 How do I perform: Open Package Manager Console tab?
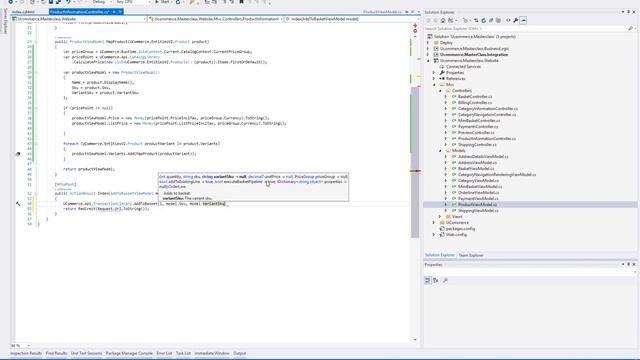click(x=129, y=353)
